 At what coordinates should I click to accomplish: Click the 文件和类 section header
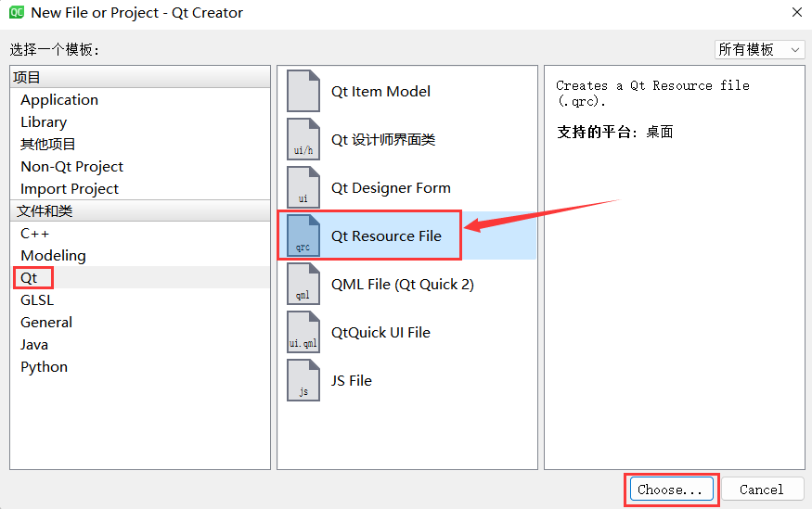pyautogui.click(x=140, y=210)
